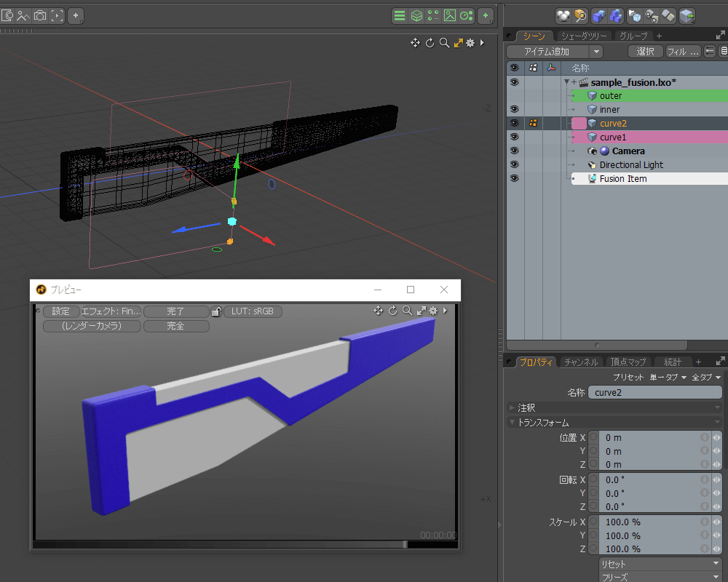Click the white spheres icon above scene panel

tap(563, 16)
